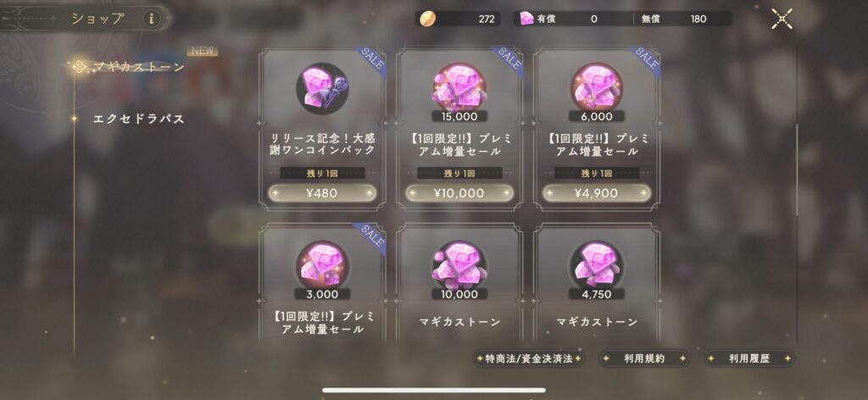Close the shop with the X icon
This screenshot has width=868, height=400.
tap(782, 19)
